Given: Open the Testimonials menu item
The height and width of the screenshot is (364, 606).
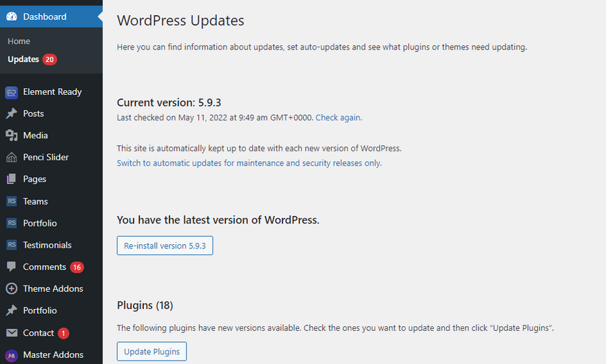Looking at the screenshot, I should (47, 245).
